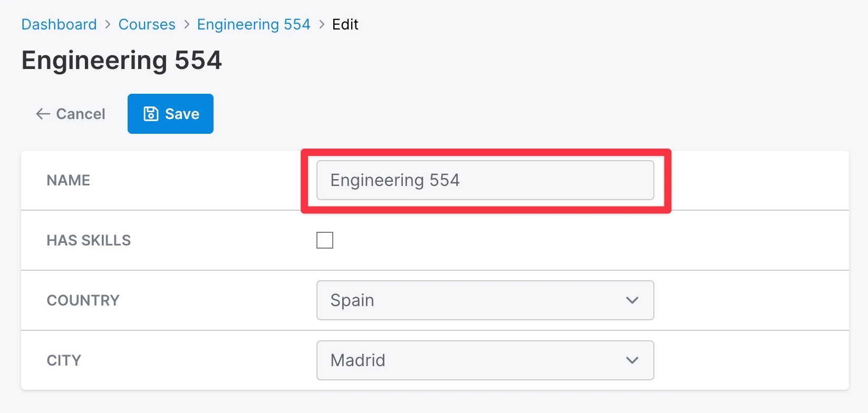
Task: Save the course changes
Action: (170, 114)
